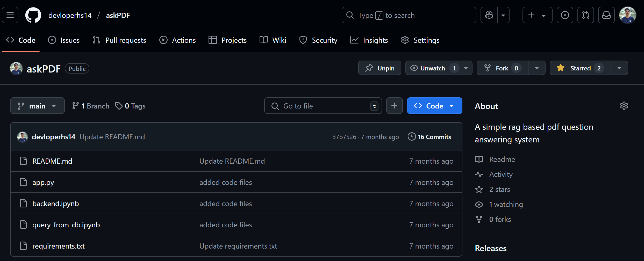
Task: Open the main branch selector
Action: click(37, 106)
